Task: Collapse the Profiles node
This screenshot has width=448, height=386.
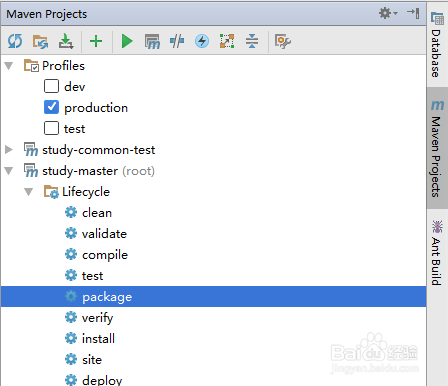Action: [x=9, y=66]
